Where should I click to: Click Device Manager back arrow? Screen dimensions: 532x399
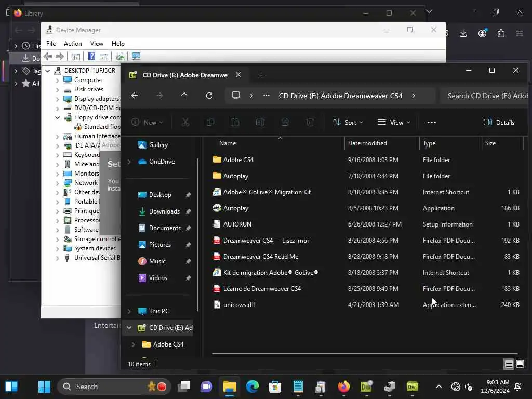(x=48, y=56)
